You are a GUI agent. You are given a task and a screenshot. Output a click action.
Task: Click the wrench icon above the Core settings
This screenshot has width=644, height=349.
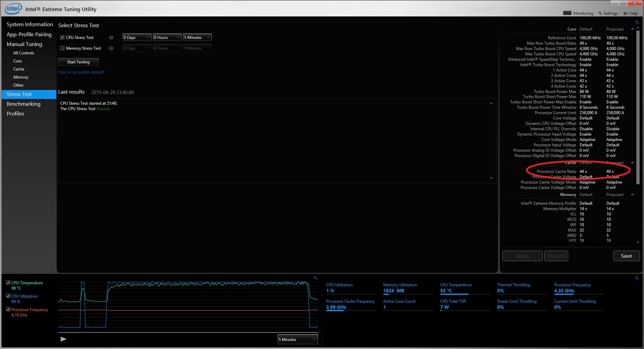coord(637,22)
